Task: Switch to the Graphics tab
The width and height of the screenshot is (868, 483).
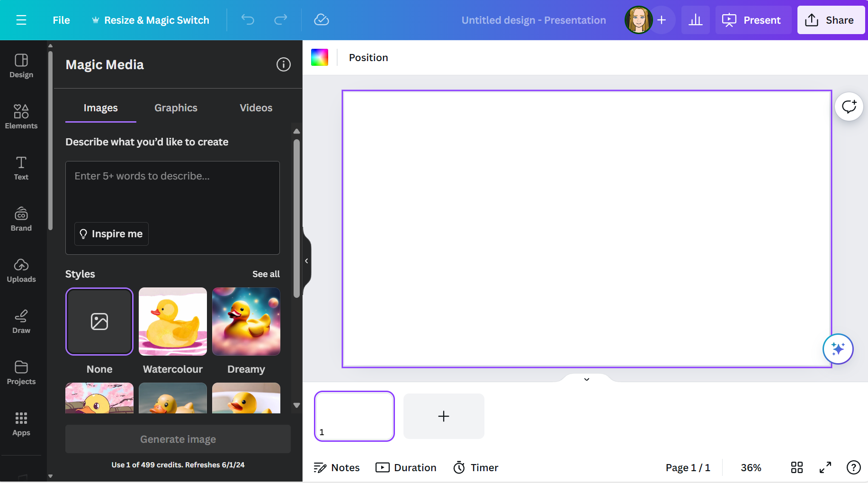Action: [176, 108]
